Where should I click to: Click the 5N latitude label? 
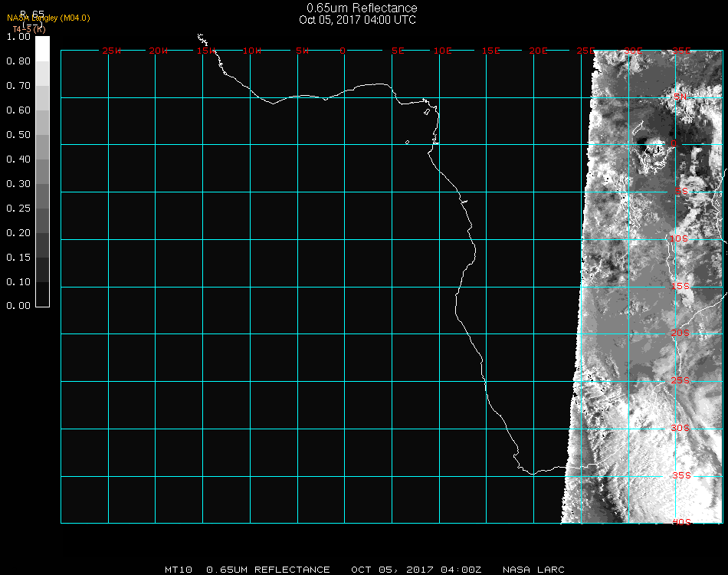coord(680,97)
